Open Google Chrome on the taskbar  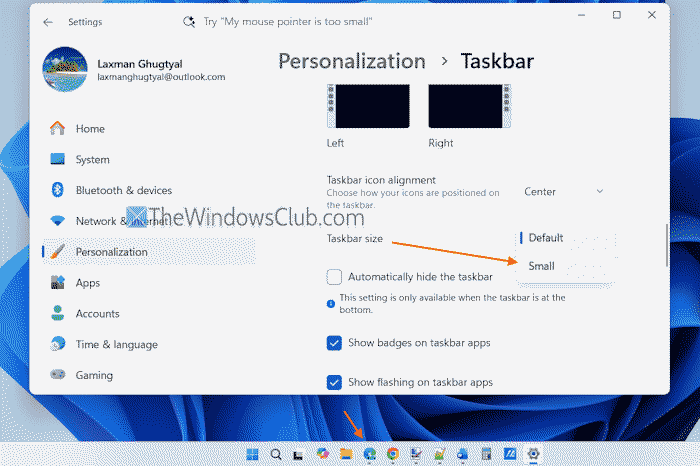pyautogui.click(x=393, y=454)
